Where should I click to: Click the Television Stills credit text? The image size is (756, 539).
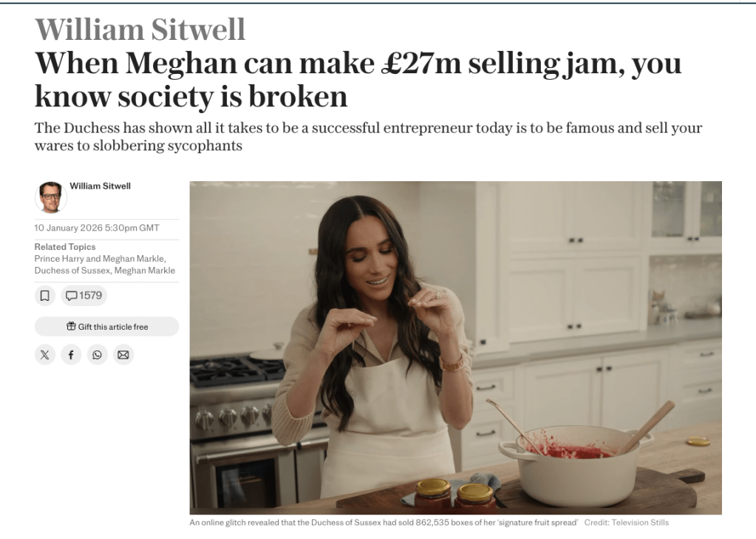(626, 523)
